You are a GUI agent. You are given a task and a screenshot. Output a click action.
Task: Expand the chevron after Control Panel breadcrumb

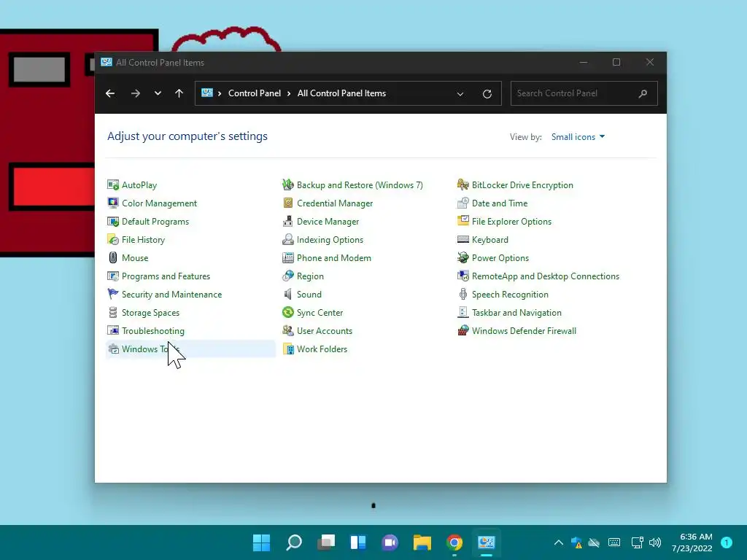(289, 93)
